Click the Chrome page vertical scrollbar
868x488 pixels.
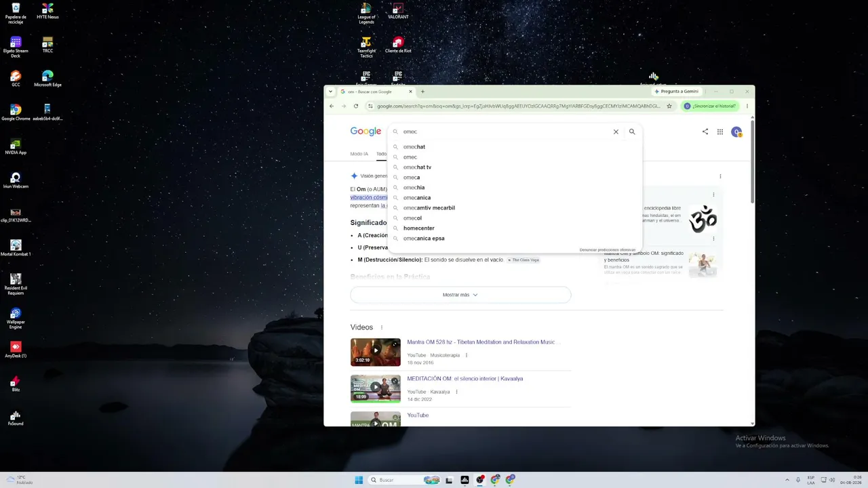coord(752,161)
